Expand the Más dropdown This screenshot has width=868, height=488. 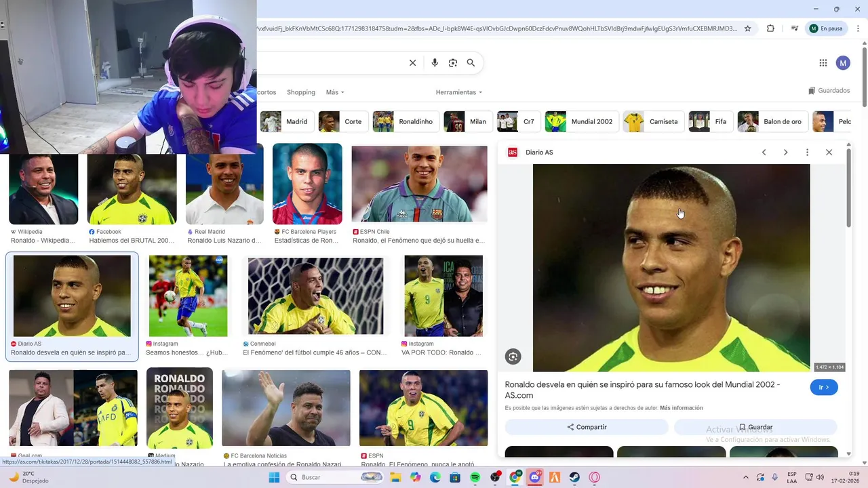335,92
